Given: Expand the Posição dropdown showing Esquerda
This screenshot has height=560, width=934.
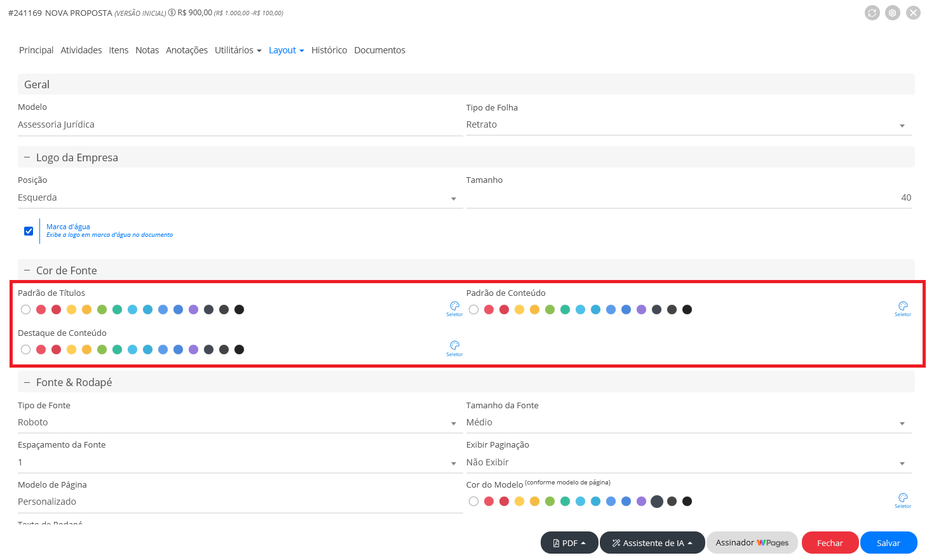Looking at the screenshot, I should 240,198.
